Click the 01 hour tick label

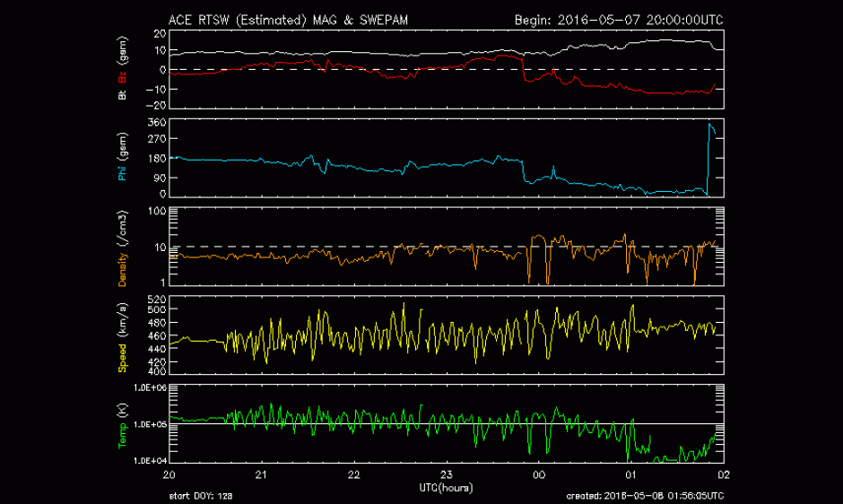(x=630, y=474)
